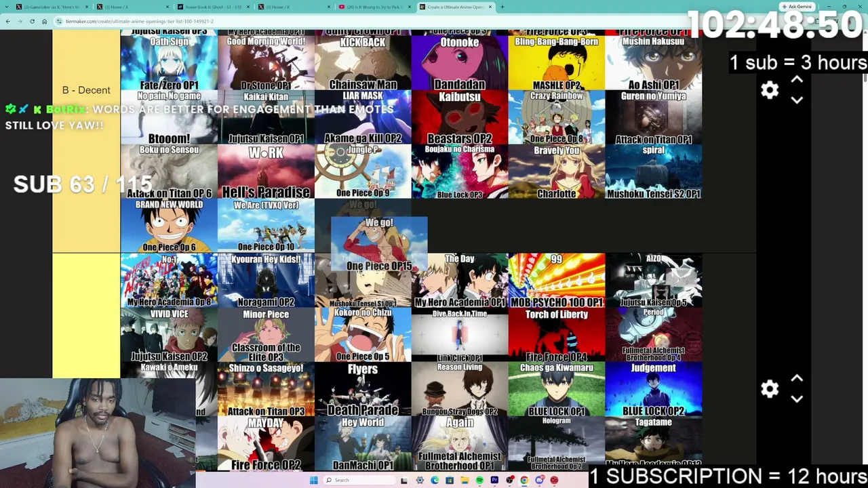
Task: Open settings gear for the tier below B - Decent
Action: click(770, 389)
